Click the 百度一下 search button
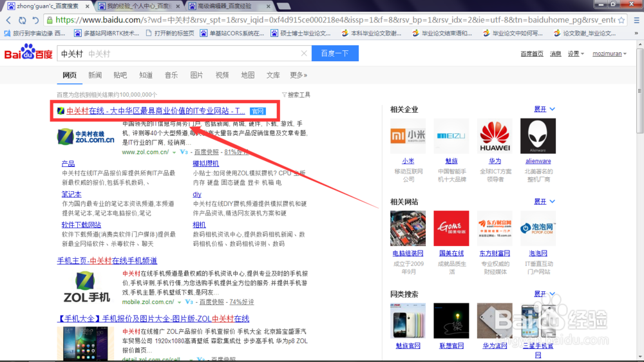 335,53
